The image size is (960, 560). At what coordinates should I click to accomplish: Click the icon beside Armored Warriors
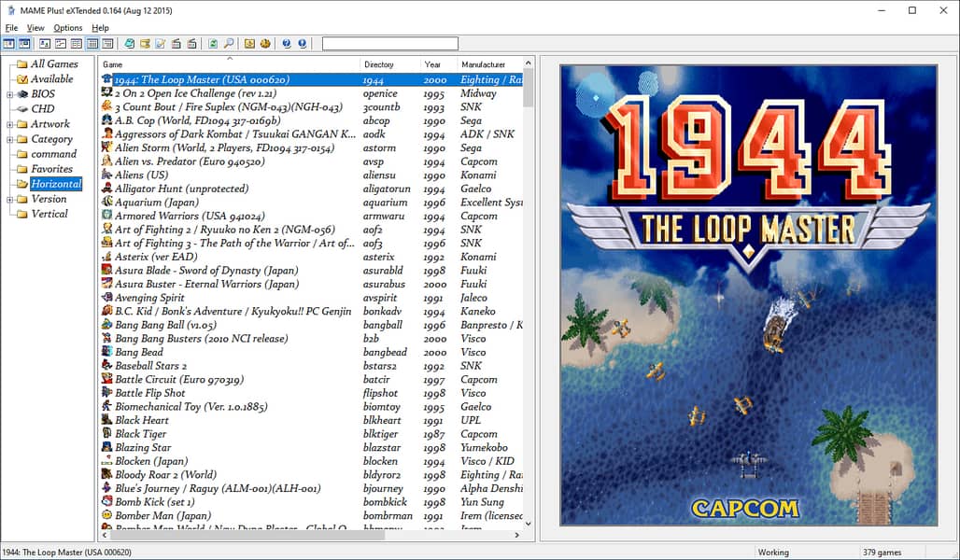coord(107,216)
